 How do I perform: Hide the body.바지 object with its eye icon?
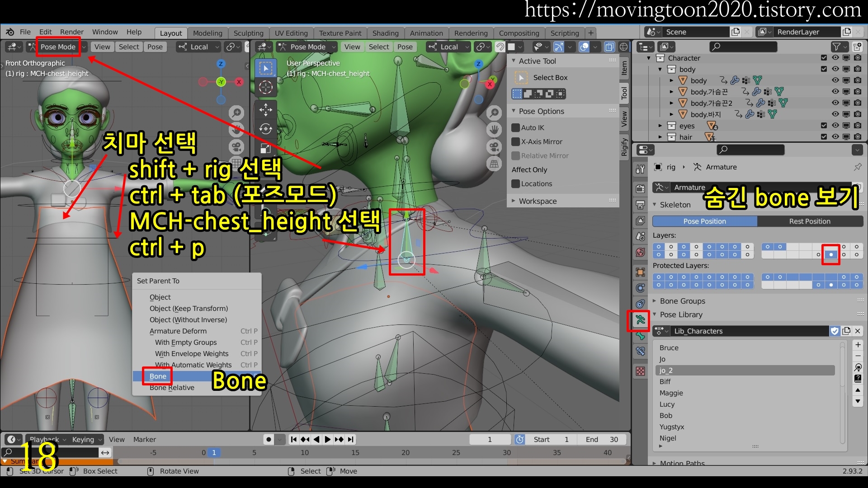pos(835,114)
